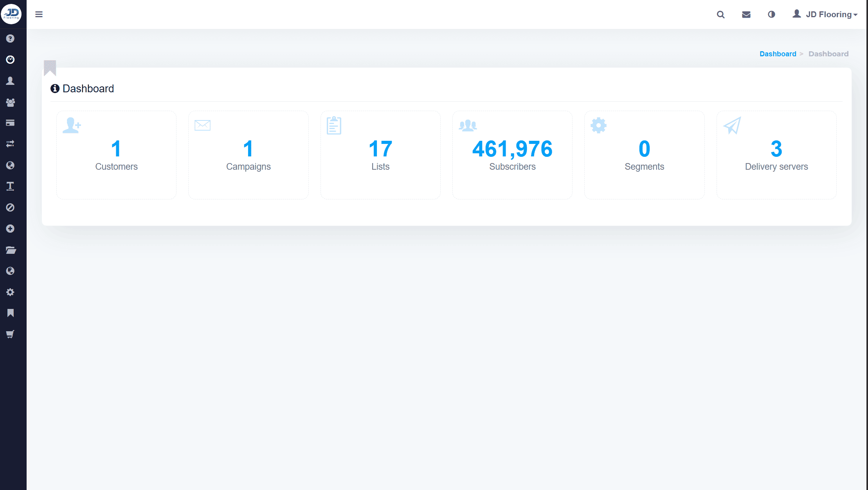Toggle the hamburger sidebar menu
The image size is (868, 490).
39,14
